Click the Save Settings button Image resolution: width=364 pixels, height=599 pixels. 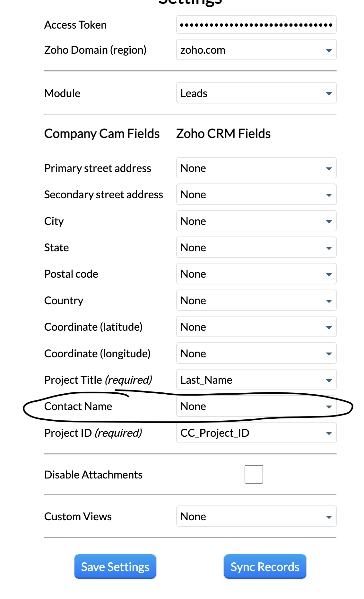tap(115, 567)
